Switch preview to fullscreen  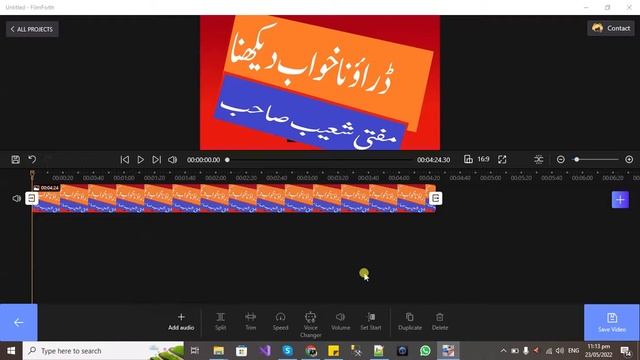(502, 160)
